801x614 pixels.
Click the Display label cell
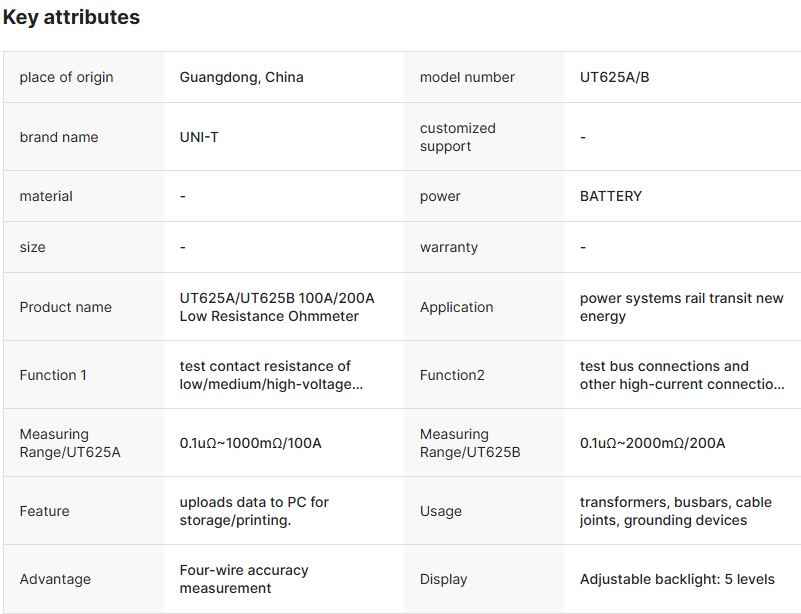pyautogui.click(x=443, y=579)
